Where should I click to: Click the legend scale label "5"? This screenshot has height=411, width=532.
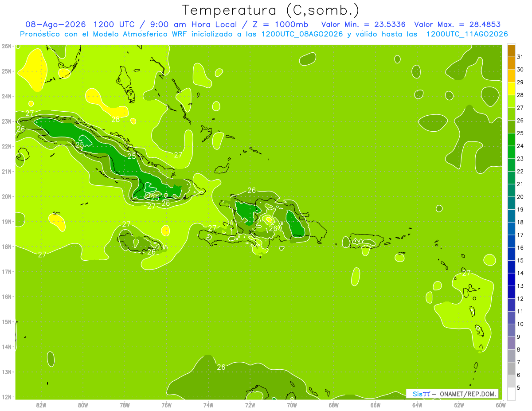coord(519,388)
